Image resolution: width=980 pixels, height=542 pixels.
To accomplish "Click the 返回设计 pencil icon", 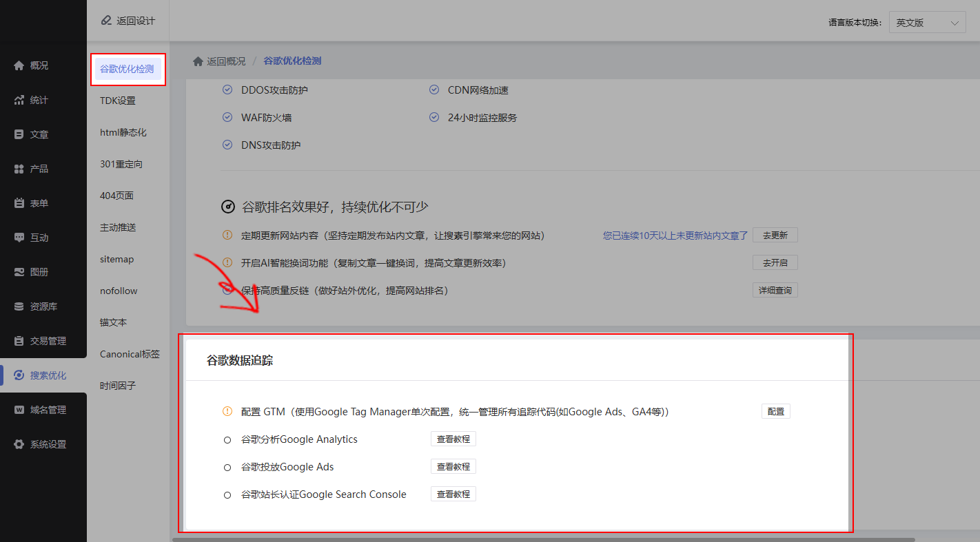I will 106,21.
